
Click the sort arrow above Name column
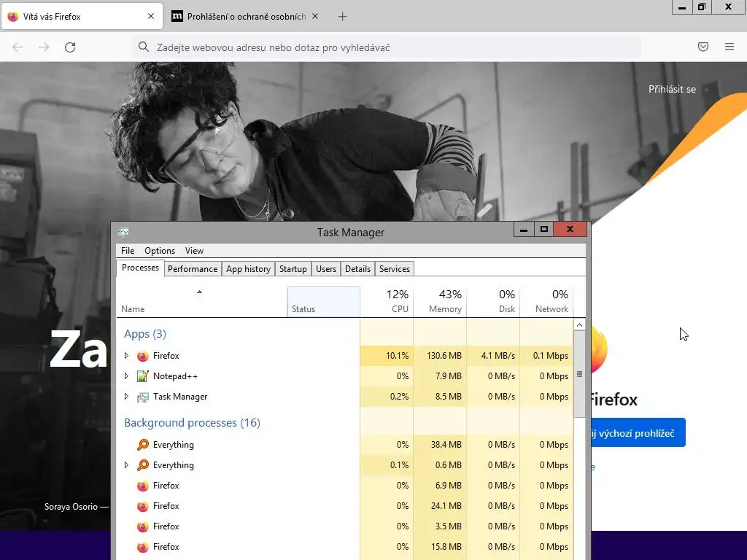(200, 292)
